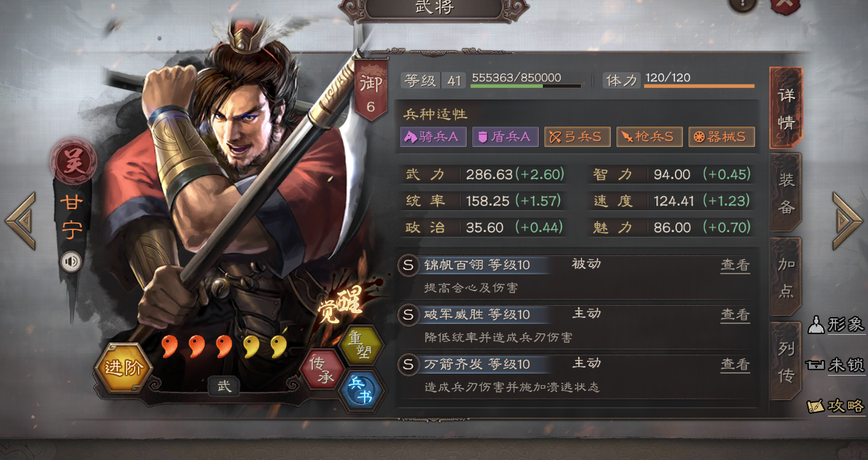Screen dimensions: 868x460
Task: Click the 吴 faction emblem
Action: (73, 161)
